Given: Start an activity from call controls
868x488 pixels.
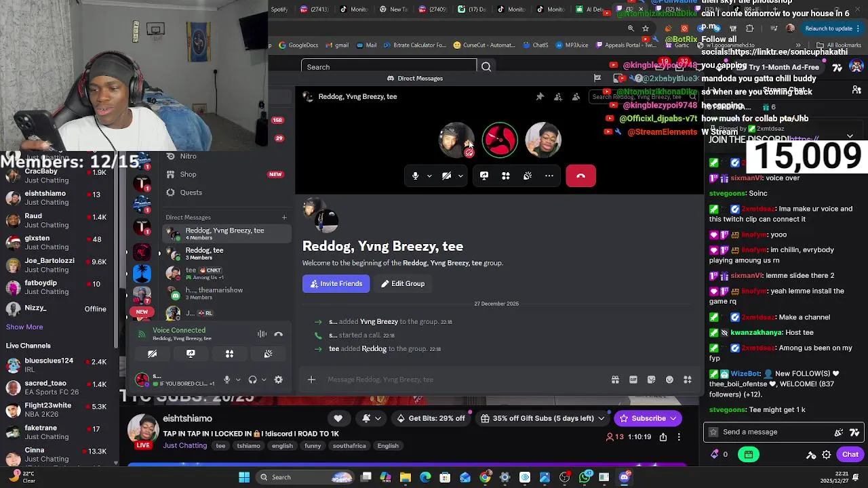Looking at the screenshot, I should point(506,176).
